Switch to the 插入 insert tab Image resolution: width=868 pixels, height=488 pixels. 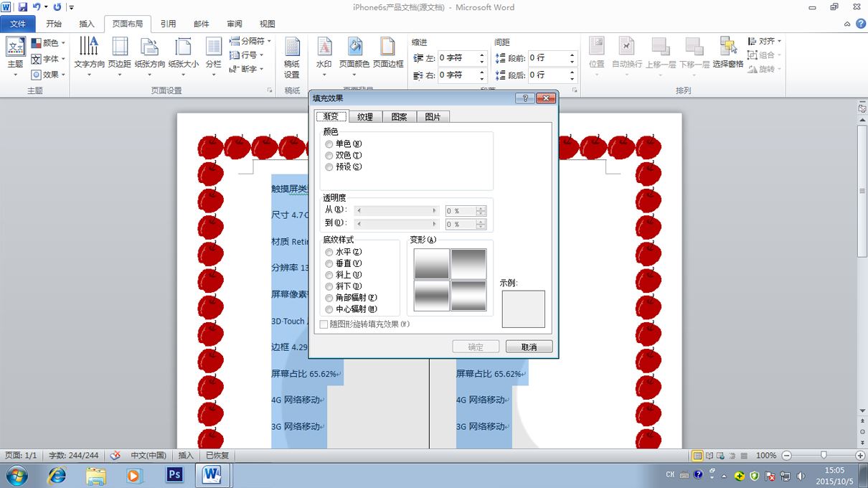click(x=87, y=24)
